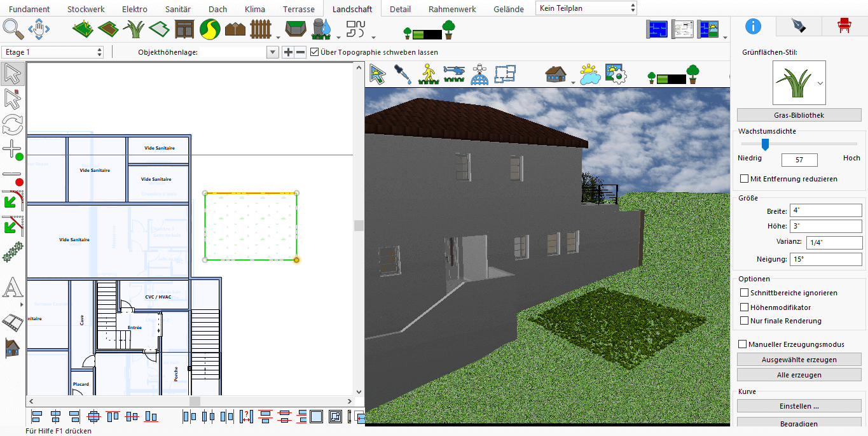Viewport: 868px width, 436px height.
Task: Open the Gelände tab
Action: point(509,9)
